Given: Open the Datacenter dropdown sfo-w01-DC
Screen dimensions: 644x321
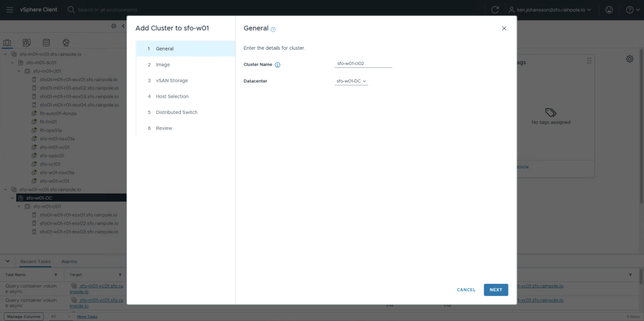Looking at the screenshot, I should point(351,81).
